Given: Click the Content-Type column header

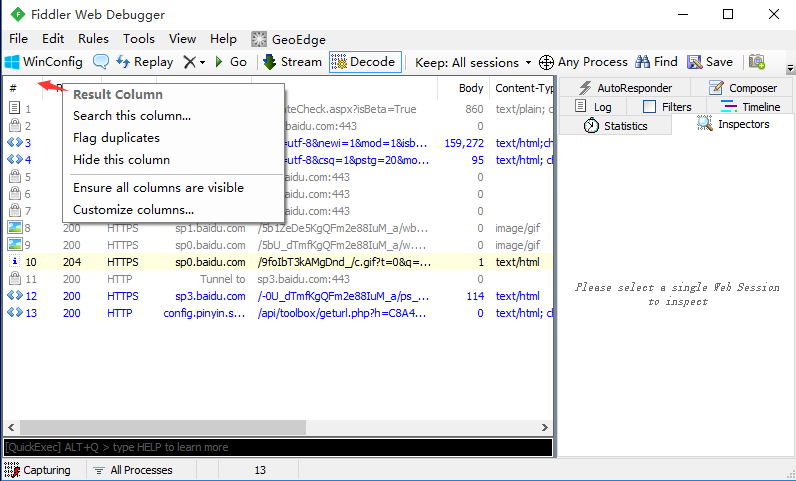Looking at the screenshot, I should click(523, 88).
